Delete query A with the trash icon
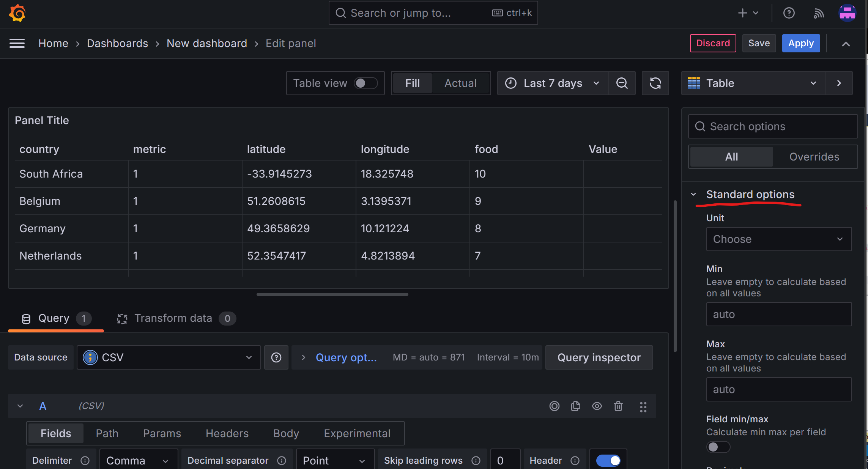The height and width of the screenshot is (469, 868). 618,406
